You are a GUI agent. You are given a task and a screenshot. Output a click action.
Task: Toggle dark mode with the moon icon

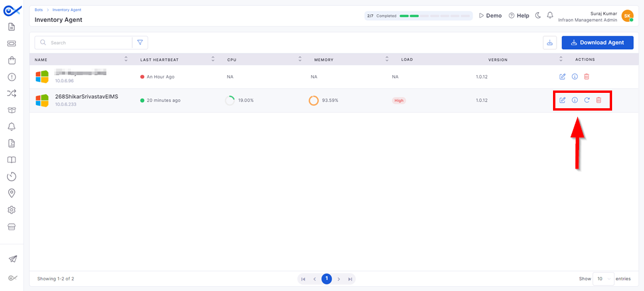[538, 15]
